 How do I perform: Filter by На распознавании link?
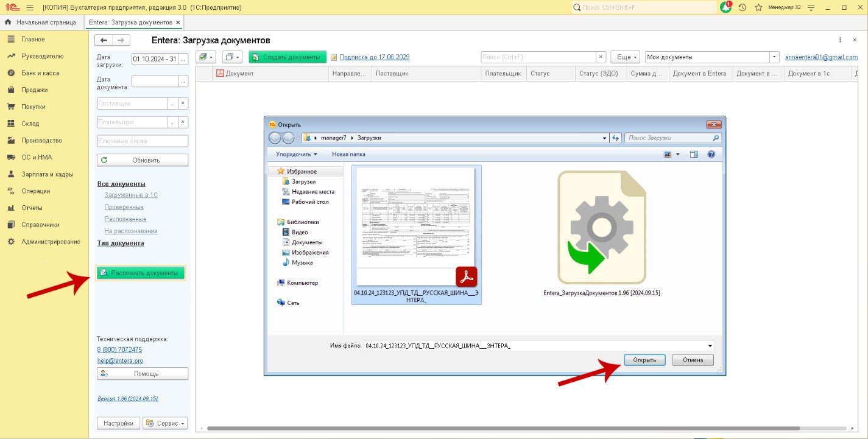pyautogui.click(x=131, y=231)
